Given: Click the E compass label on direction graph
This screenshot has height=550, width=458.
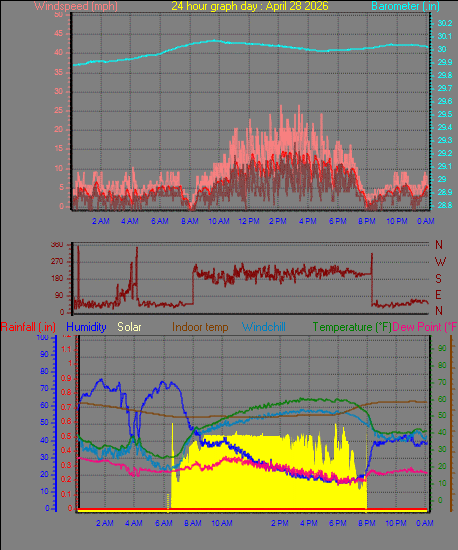Looking at the screenshot, I should pos(438,295).
